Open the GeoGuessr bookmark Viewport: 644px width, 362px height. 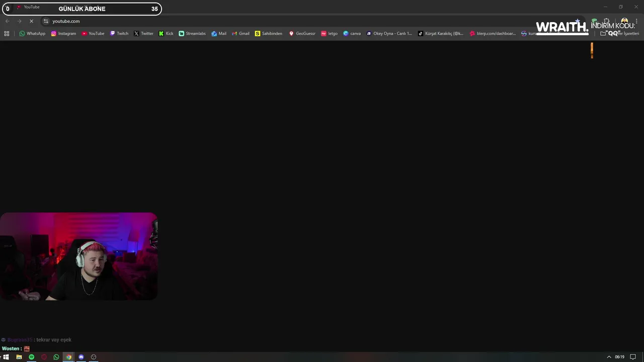click(x=302, y=34)
